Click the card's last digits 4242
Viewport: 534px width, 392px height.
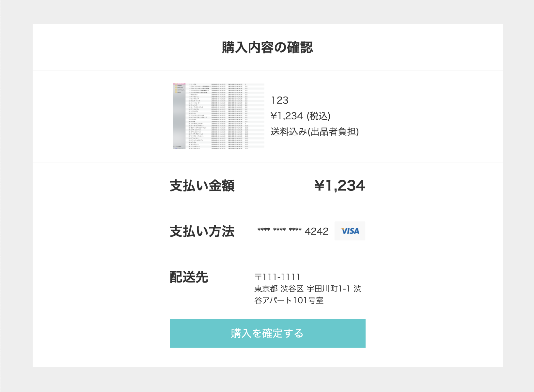(x=316, y=231)
